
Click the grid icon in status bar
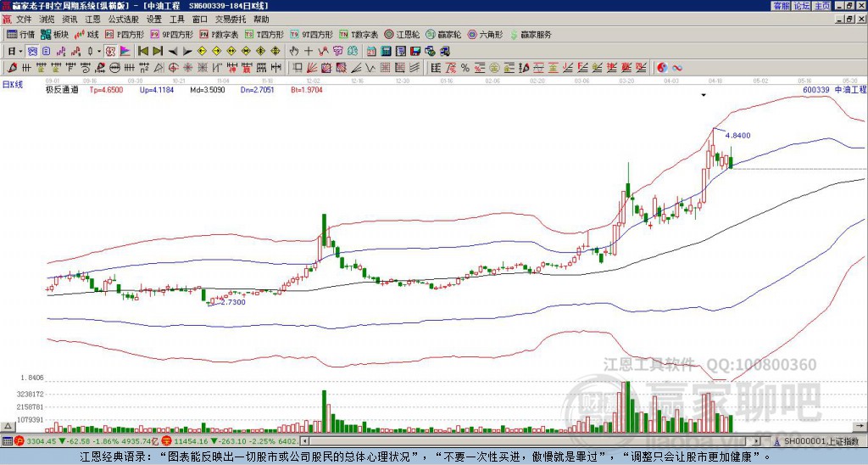click(x=7, y=441)
